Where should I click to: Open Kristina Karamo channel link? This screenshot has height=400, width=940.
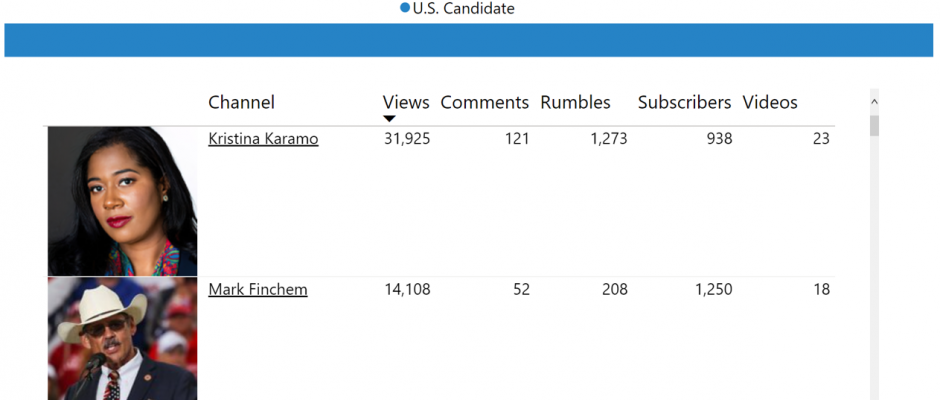263,139
